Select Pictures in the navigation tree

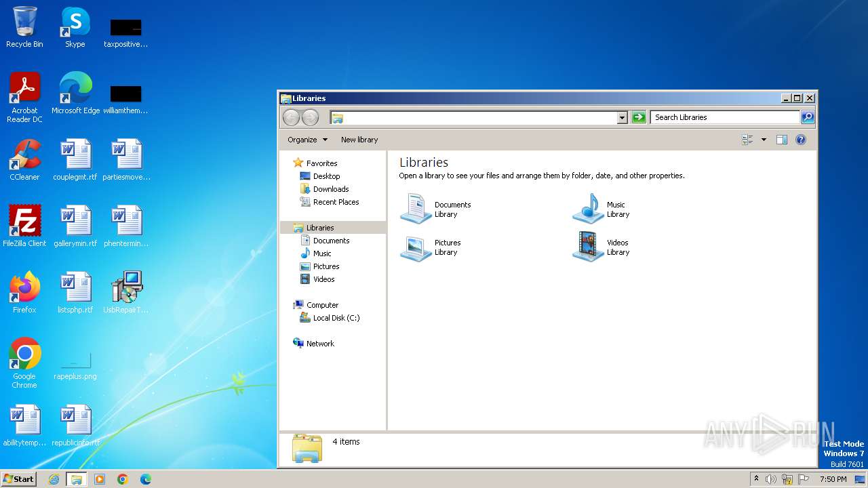click(x=319, y=266)
